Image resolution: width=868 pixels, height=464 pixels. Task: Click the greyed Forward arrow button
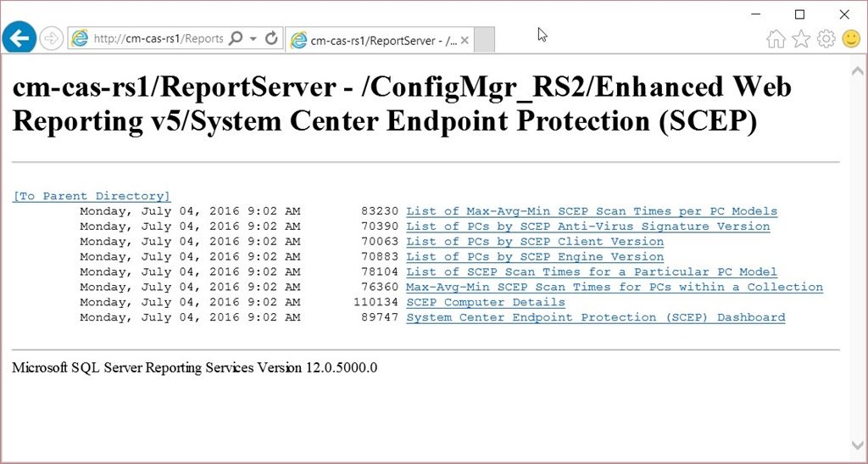click(52, 38)
